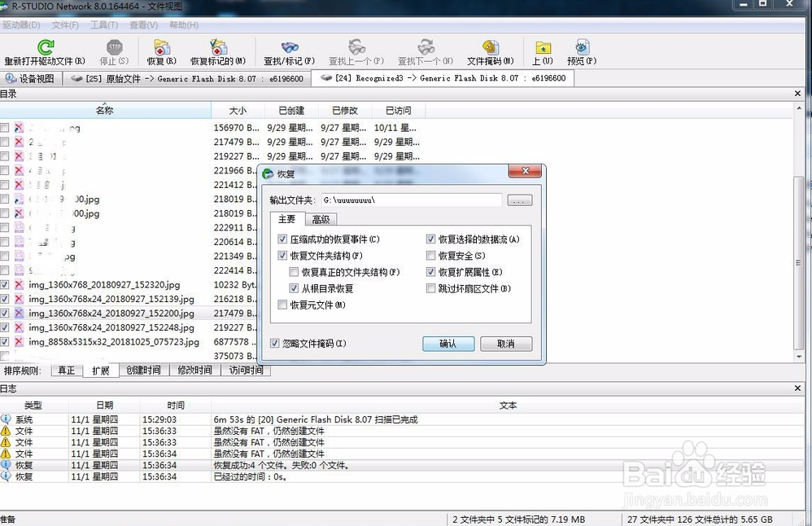Viewport: 812px width, 526px height.
Task: Click the 文件掩码 file mask icon
Action: click(491, 48)
